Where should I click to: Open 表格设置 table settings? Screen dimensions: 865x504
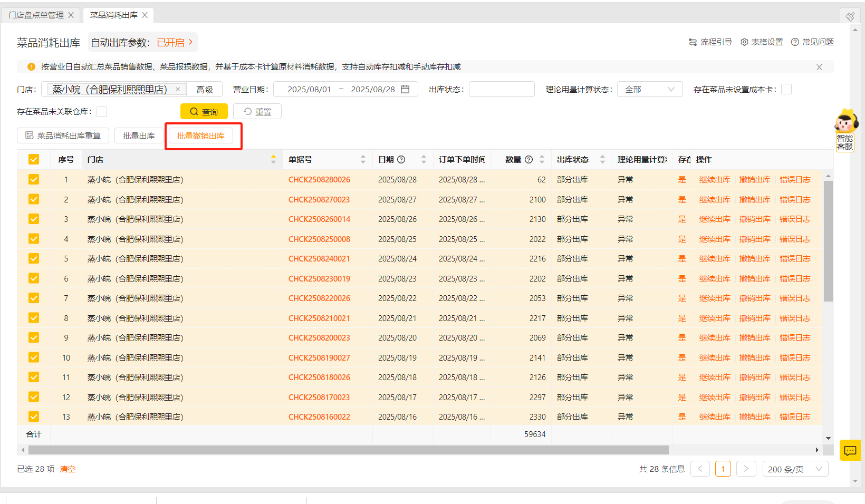(761, 42)
